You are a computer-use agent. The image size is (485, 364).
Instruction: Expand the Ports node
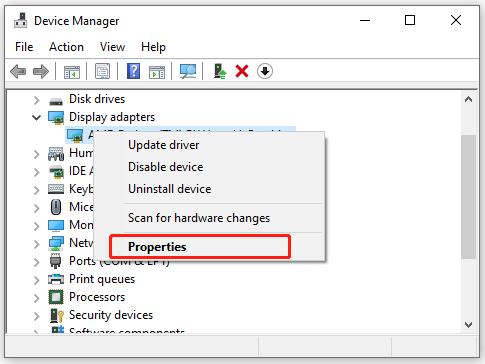[x=36, y=262]
